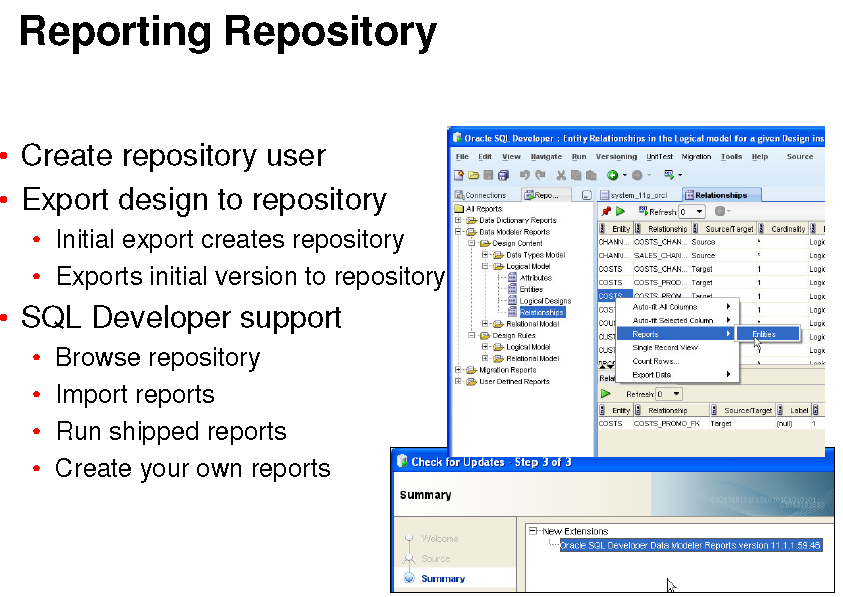Click the Paste clipboard icon
Screen dimensions: 843x597
point(591,175)
